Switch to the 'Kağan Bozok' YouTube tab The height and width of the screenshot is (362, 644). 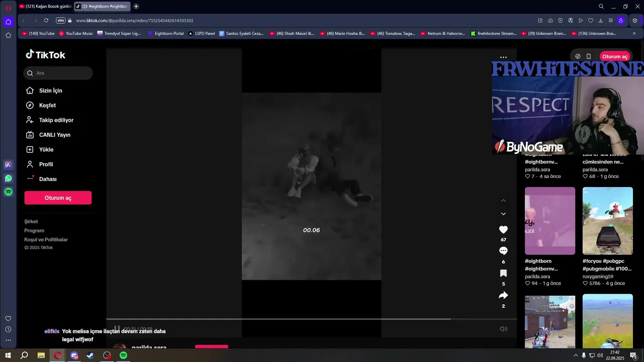click(45, 7)
